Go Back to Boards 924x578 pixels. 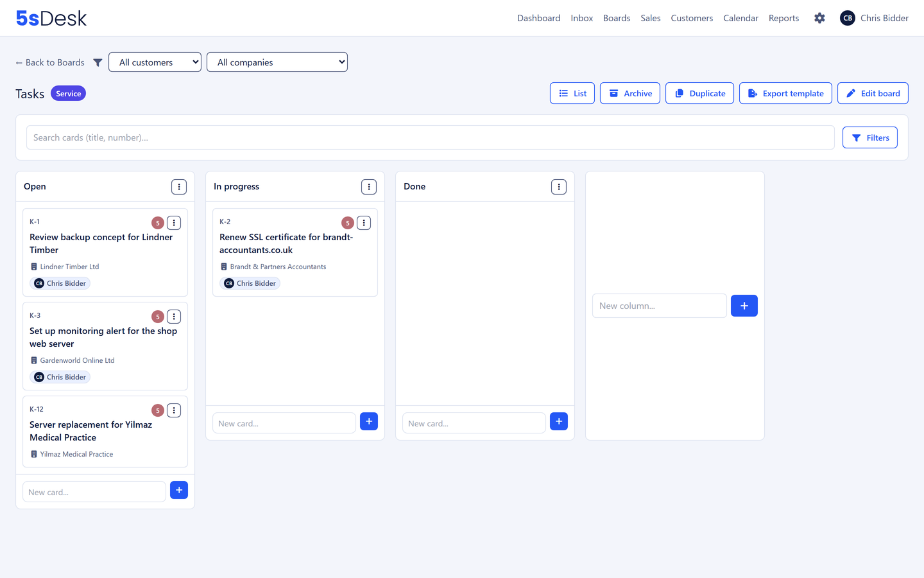point(50,62)
